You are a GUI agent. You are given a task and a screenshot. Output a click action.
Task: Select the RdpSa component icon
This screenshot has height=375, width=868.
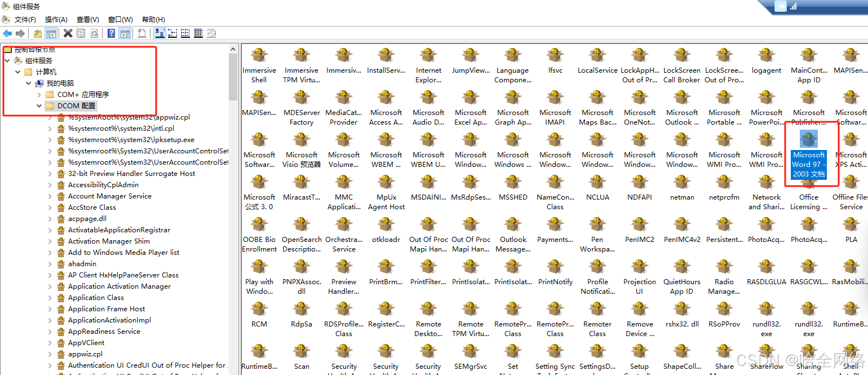click(302, 315)
